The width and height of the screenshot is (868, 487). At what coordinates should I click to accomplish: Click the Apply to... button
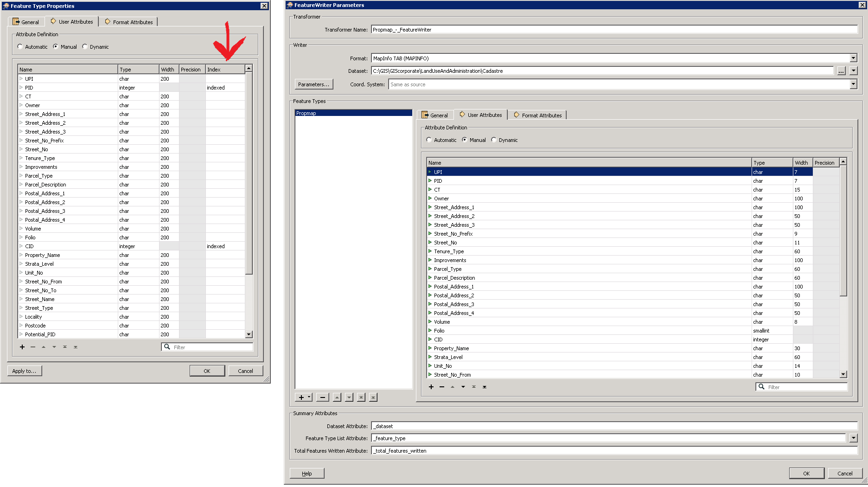pyautogui.click(x=24, y=371)
